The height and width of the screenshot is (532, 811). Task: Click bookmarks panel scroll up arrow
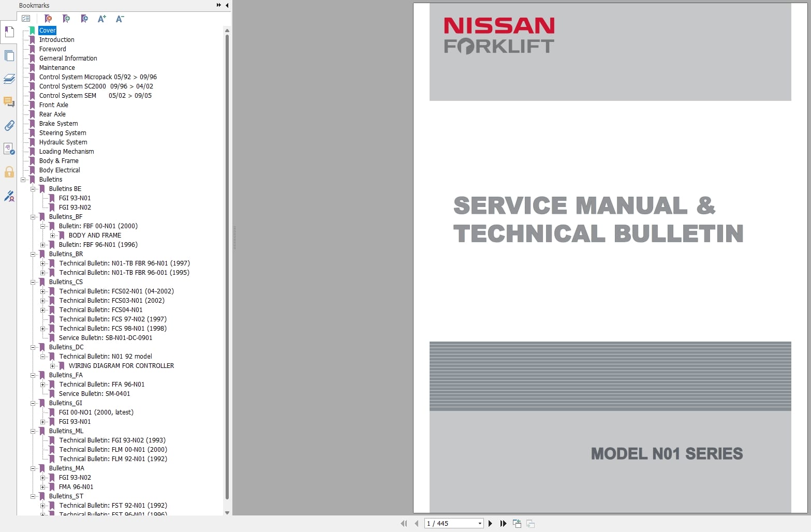tap(227, 31)
